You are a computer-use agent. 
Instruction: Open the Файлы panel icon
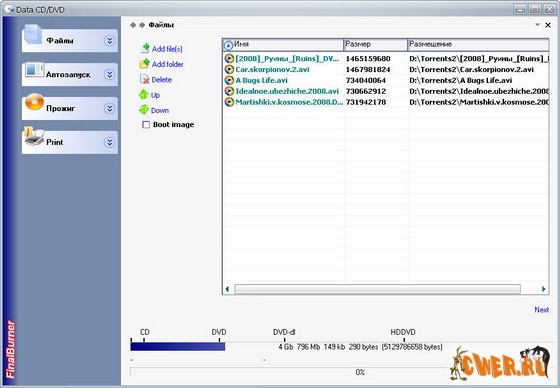click(33, 35)
